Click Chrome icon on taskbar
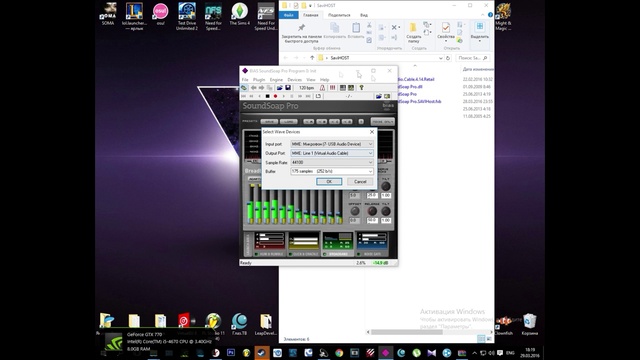Screen dimensions: 640x360 pos(339,353)
